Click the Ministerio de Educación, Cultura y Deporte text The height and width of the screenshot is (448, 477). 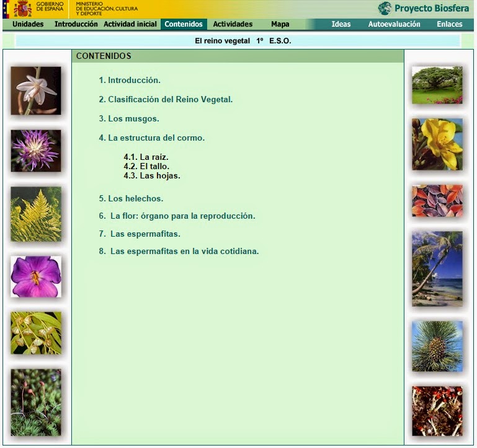point(107,9)
